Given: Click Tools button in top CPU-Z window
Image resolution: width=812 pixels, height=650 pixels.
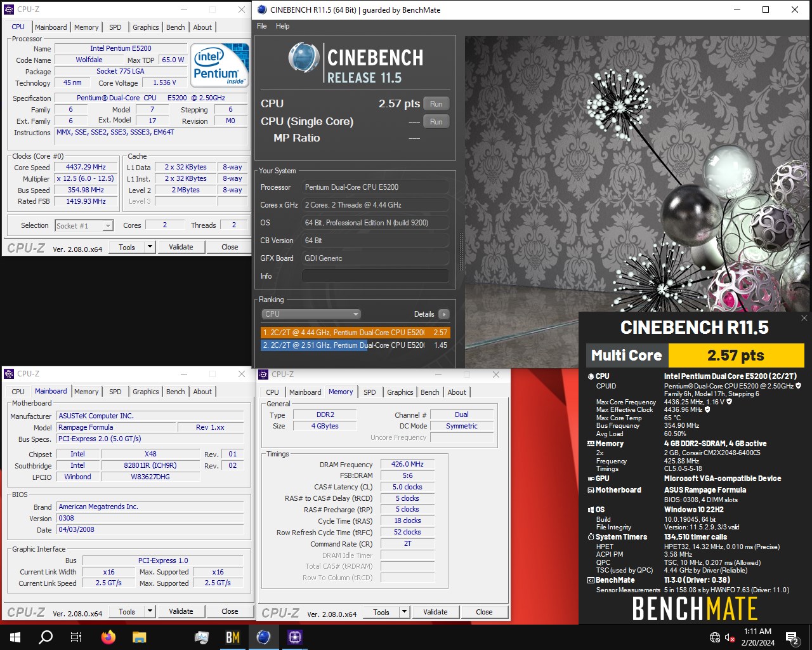Looking at the screenshot, I should [127, 247].
